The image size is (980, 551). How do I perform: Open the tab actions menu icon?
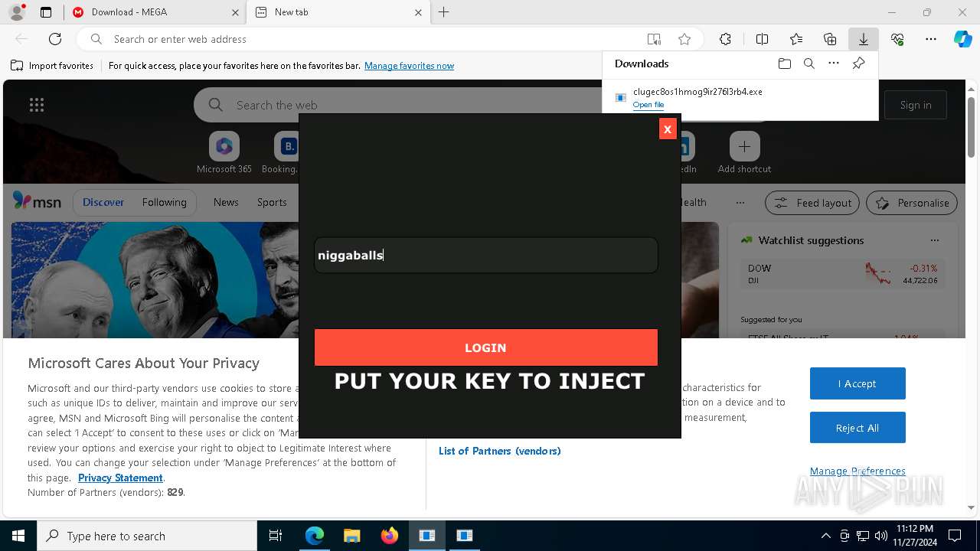click(x=46, y=12)
